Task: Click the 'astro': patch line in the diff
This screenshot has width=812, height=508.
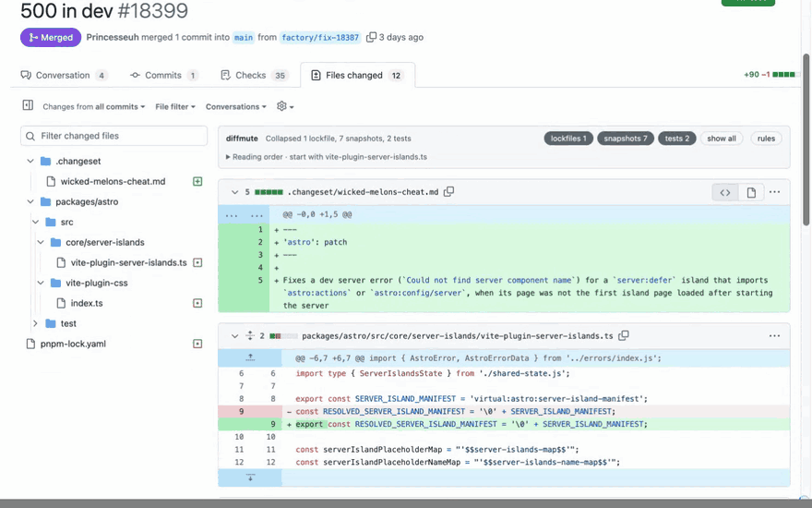Action: (315, 242)
